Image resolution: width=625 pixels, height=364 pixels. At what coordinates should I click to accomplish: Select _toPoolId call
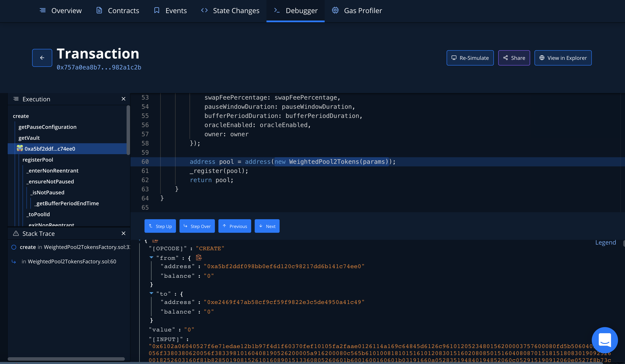coord(38,214)
